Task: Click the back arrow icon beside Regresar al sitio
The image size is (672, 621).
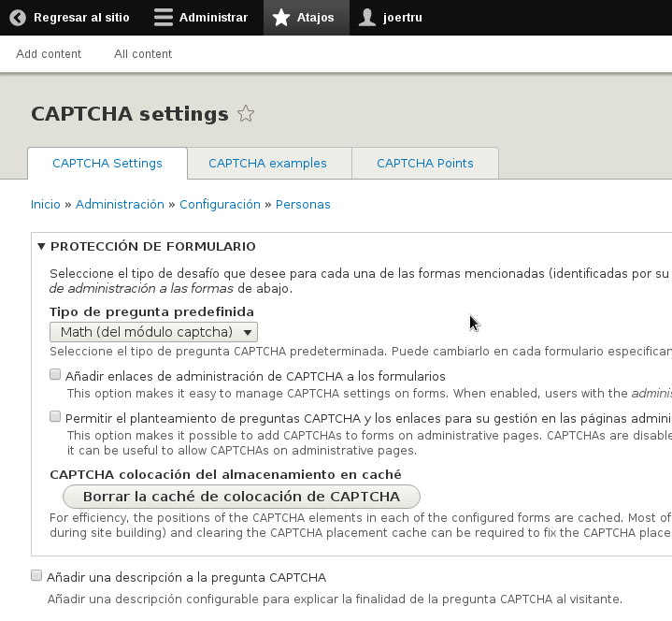Action: tap(18, 18)
